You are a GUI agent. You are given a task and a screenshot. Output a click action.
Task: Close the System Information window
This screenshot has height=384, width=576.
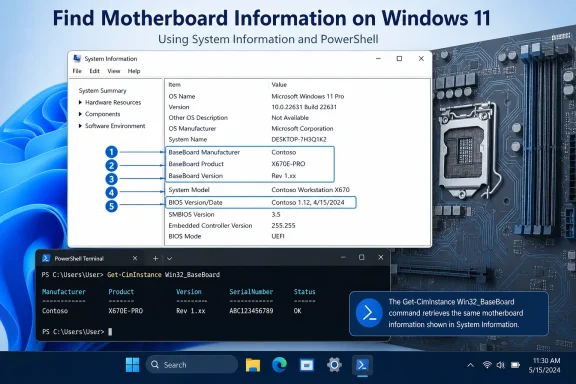(x=421, y=58)
